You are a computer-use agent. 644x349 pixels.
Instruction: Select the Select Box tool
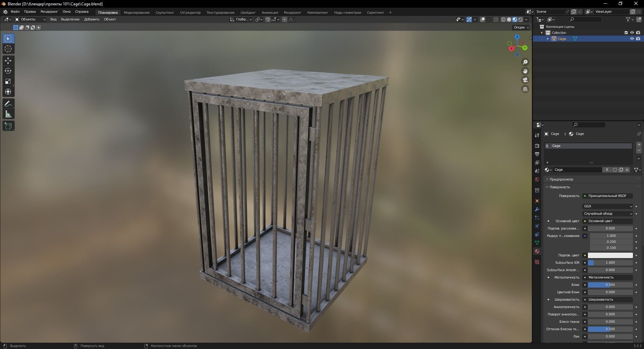8,39
